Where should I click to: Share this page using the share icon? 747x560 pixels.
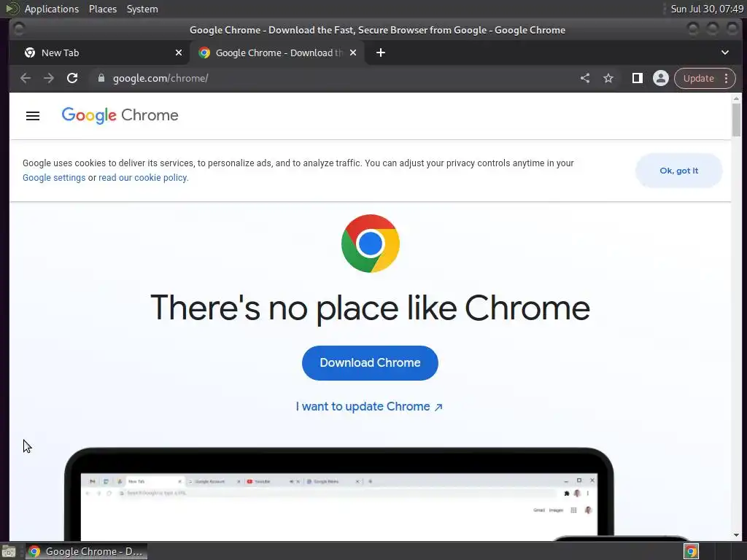coord(585,78)
